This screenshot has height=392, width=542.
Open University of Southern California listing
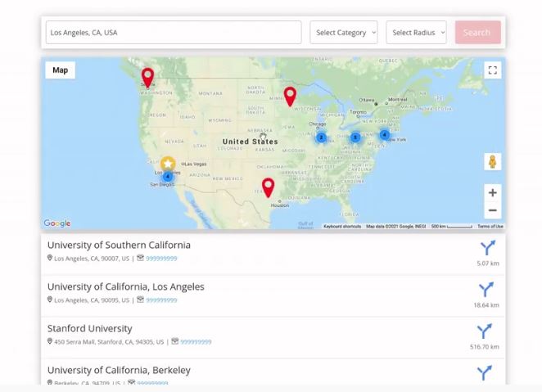point(119,245)
